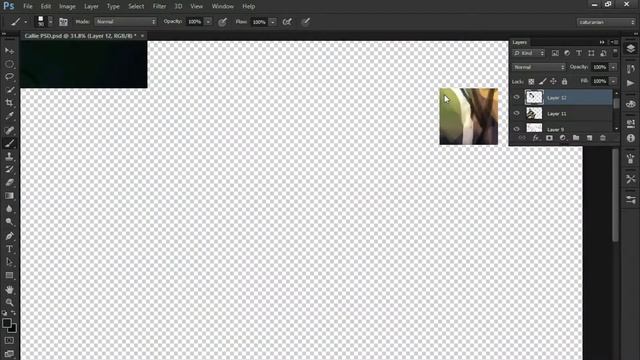Open the Kind filter dropdown
Image resolution: width=640 pixels, height=360 pixels.
tap(529, 53)
